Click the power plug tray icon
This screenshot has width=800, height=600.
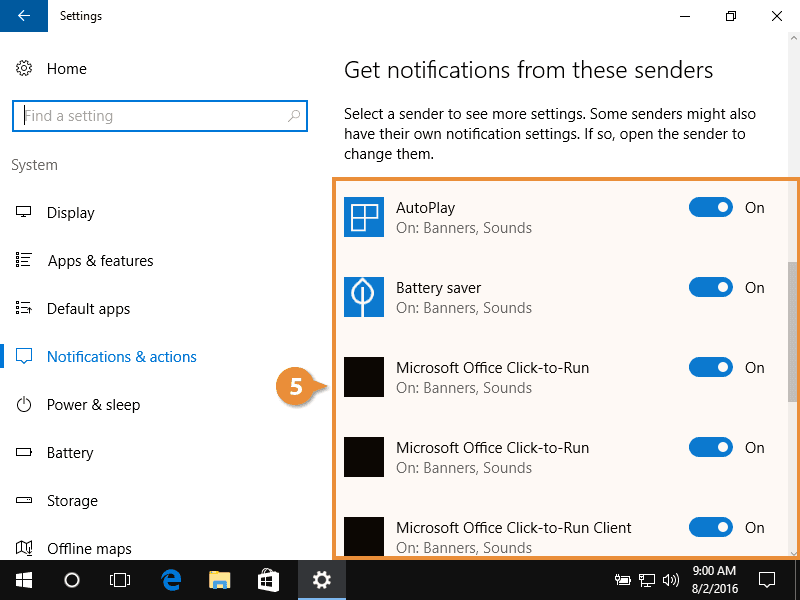[622, 580]
